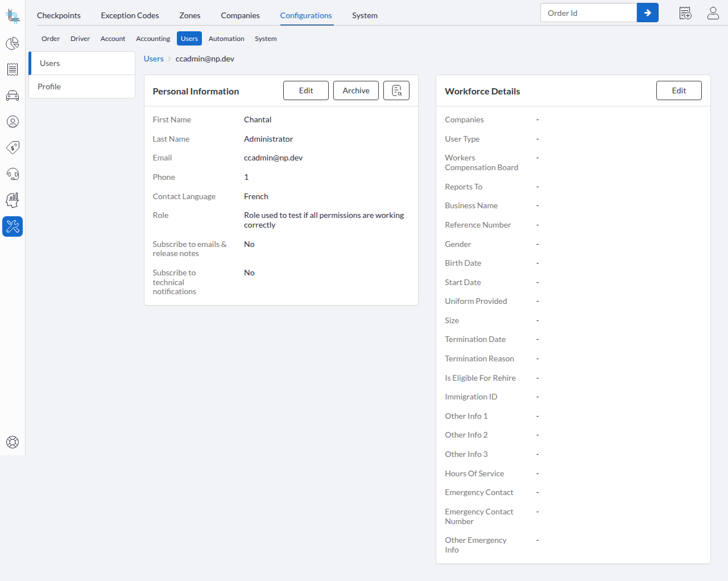Click the Emergency Contact Number label
The image size is (728, 581).
click(479, 516)
